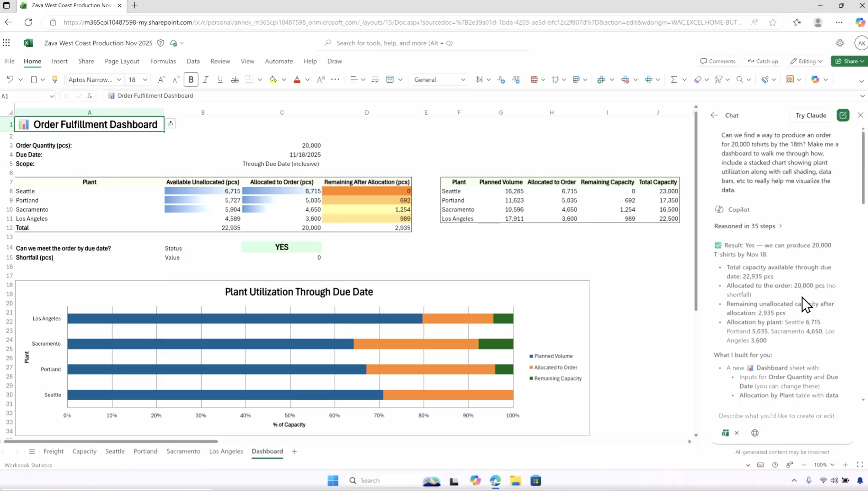
Task: Switch to the Capacity sheet tab
Action: coord(84,451)
